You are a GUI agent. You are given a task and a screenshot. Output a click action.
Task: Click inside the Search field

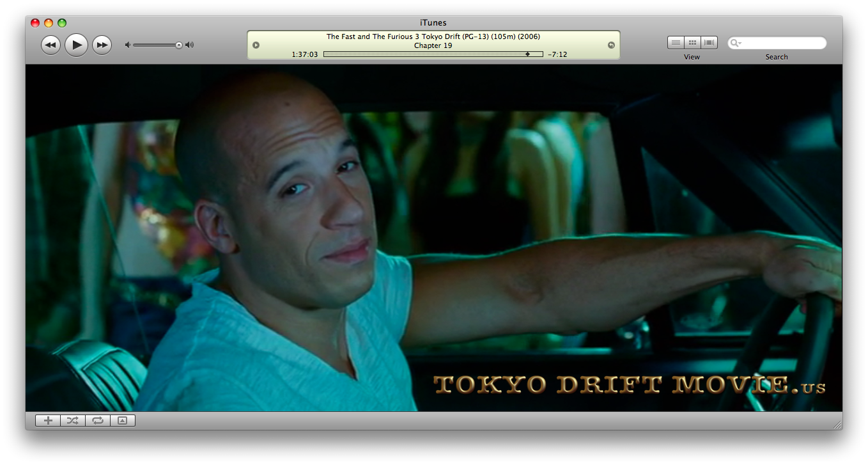click(783, 43)
